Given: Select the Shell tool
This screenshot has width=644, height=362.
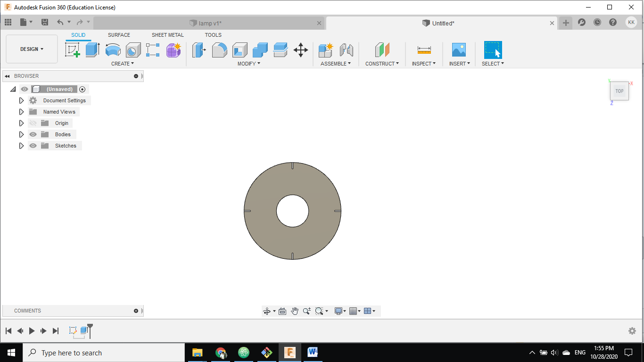Looking at the screenshot, I should coord(239,49).
